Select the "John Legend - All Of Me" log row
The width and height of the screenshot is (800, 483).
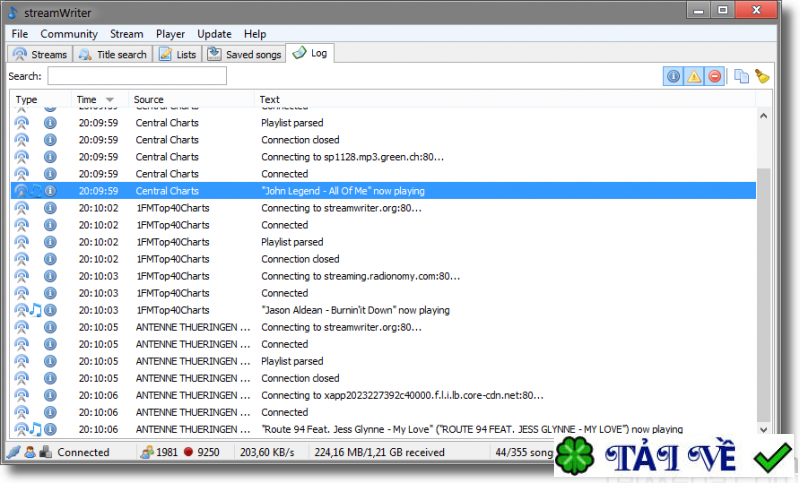pyautogui.click(x=383, y=191)
